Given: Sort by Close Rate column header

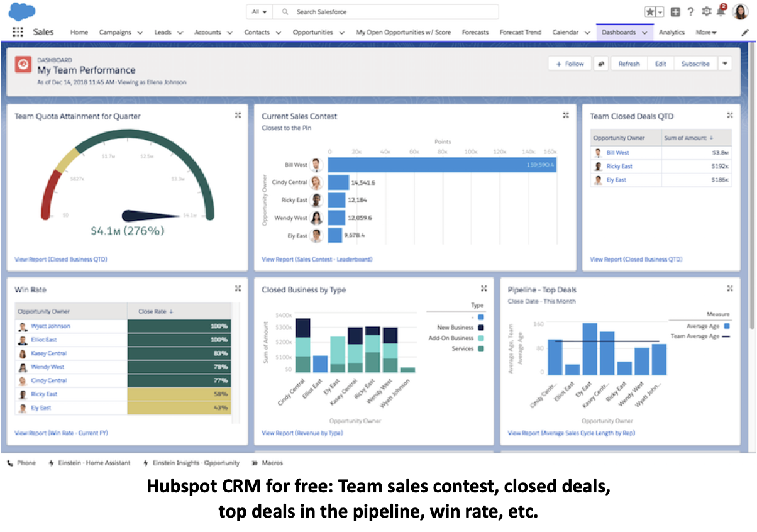Looking at the screenshot, I should (x=179, y=311).
